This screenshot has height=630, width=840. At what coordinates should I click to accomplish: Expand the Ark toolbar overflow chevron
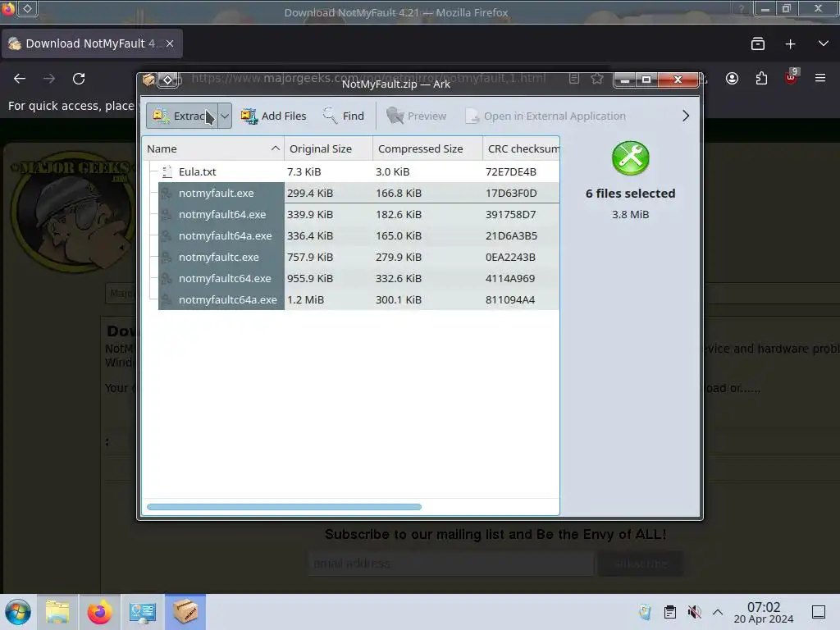coord(686,116)
